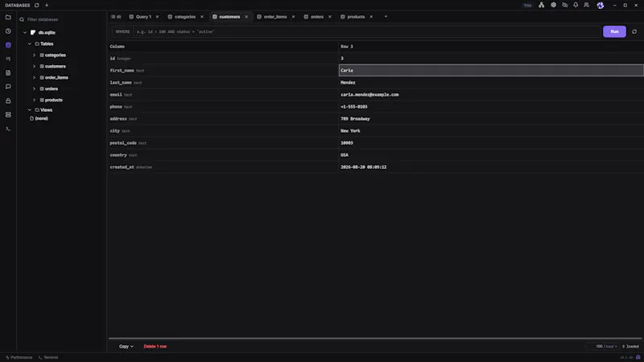Add a new database with plus icon
The width and height of the screenshot is (644, 362).
[47, 6]
